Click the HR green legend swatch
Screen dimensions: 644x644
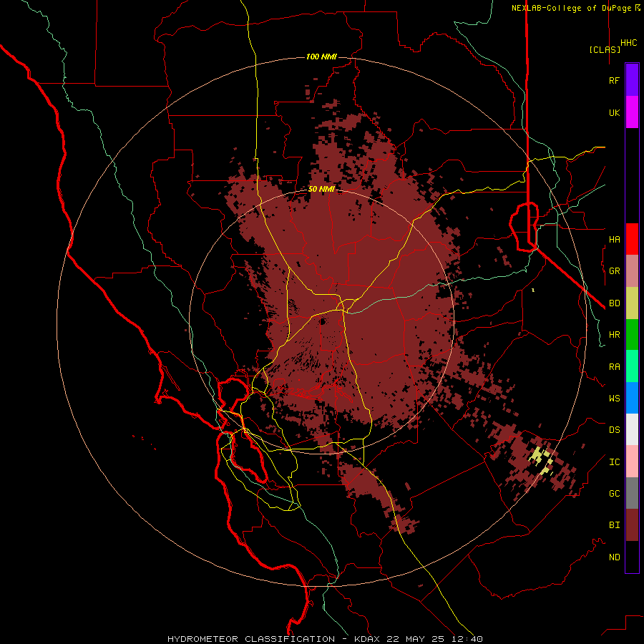pyautogui.click(x=632, y=335)
